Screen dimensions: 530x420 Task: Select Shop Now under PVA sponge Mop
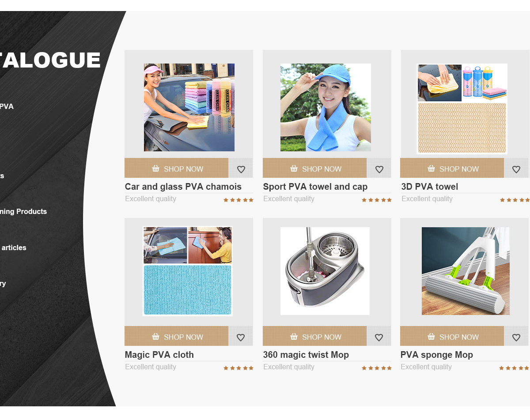coord(452,336)
